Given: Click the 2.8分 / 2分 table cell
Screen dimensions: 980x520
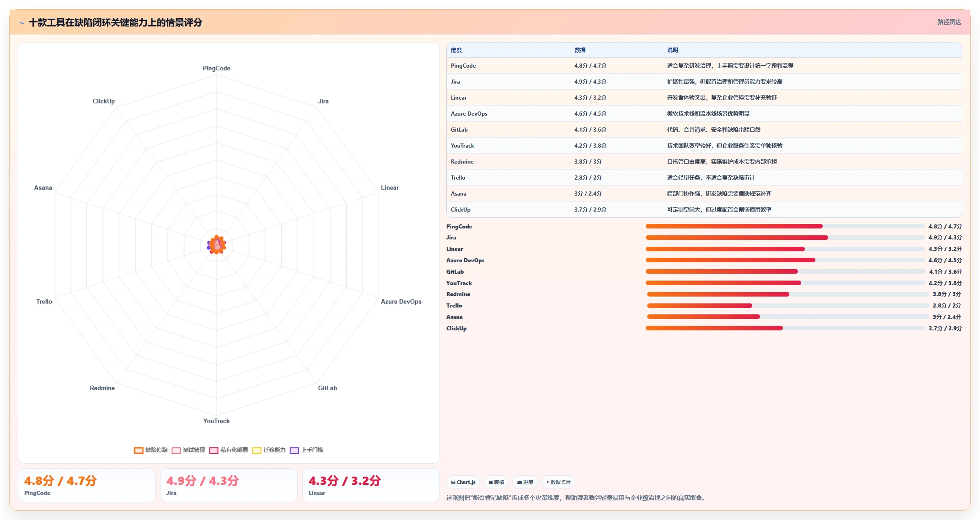Looking at the screenshot, I should pyautogui.click(x=588, y=178).
